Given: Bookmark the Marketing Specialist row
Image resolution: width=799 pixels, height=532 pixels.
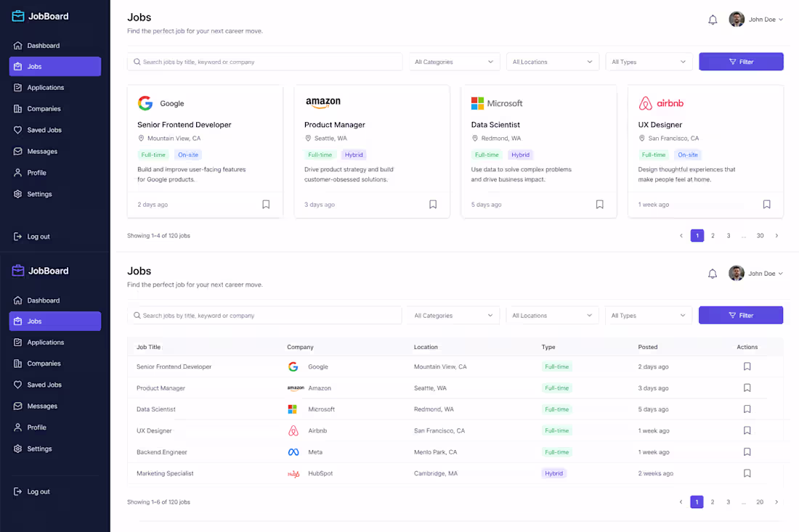Looking at the screenshot, I should click(747, 472).
